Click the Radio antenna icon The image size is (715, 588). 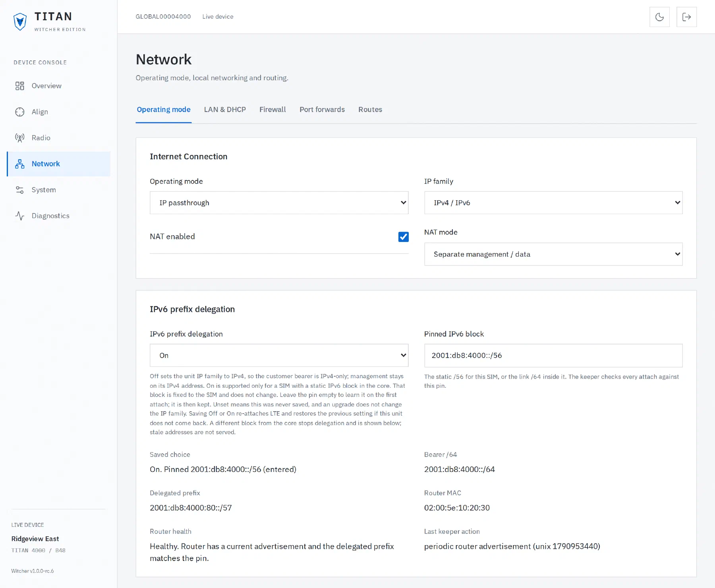(x=20, y=138)
